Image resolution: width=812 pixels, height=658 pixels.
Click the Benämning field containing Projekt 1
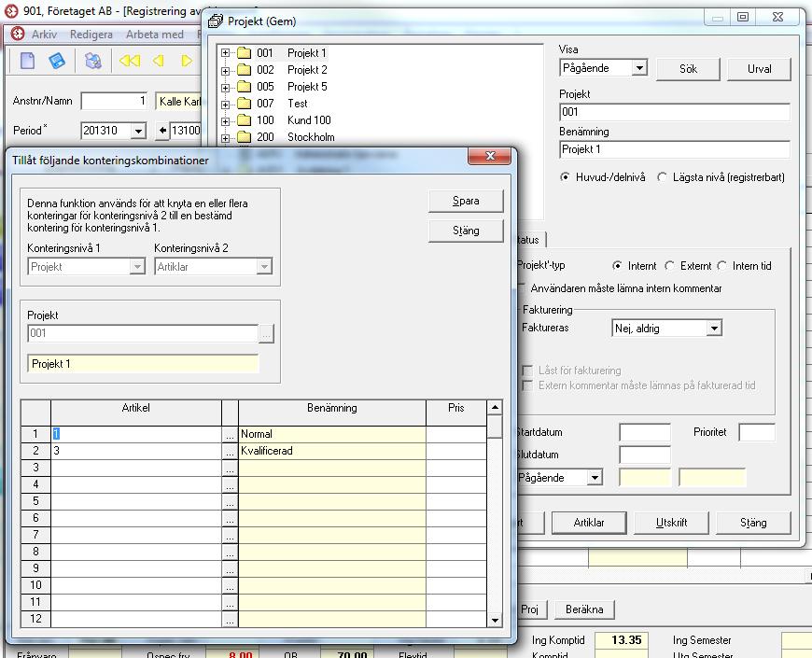(675, 149)
